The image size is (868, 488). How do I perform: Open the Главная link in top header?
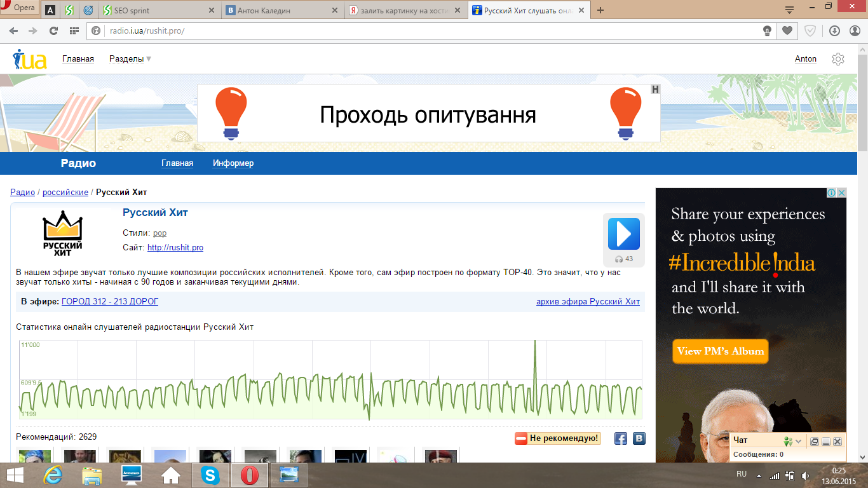78,59
